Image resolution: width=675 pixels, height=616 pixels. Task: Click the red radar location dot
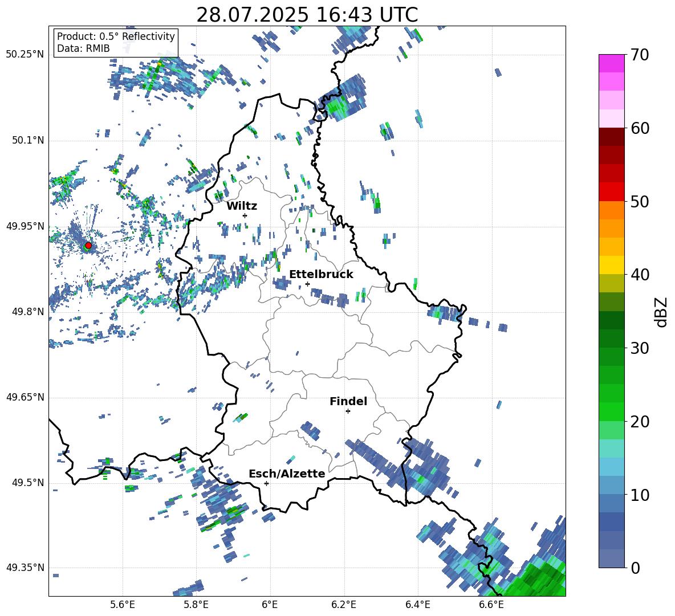[88, 246]
